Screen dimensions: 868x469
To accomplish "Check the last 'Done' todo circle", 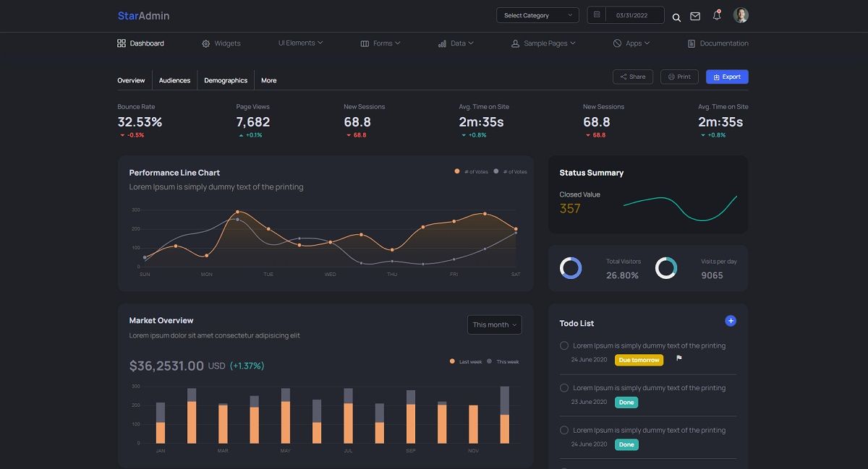I will 564,430.
